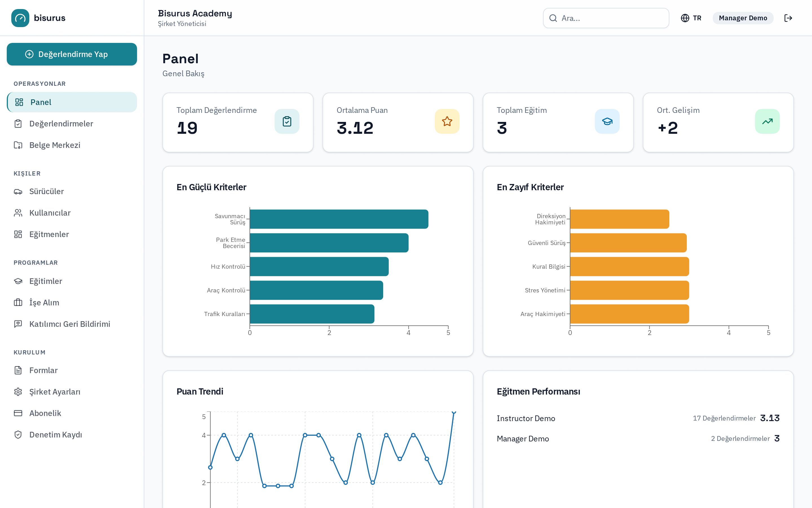
Task: Click the graduation cap icon on Toplam Eğitim card
Action: (x=607, y=121)
